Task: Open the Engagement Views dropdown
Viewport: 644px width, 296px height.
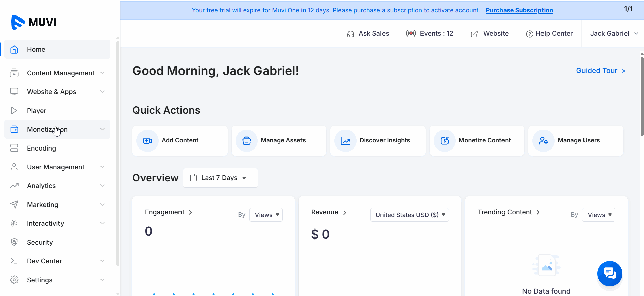Action: pos(266,215)
